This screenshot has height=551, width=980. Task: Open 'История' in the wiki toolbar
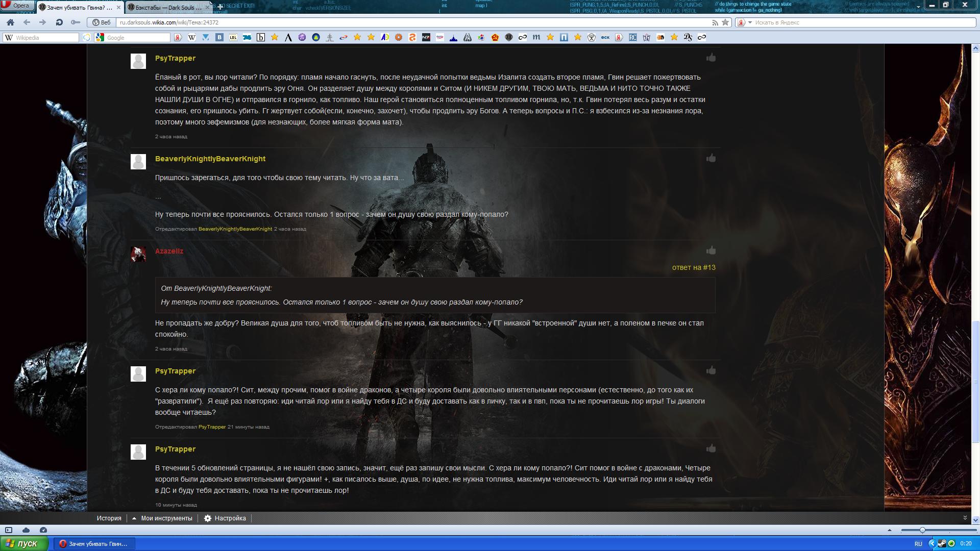tap(109, 518)
